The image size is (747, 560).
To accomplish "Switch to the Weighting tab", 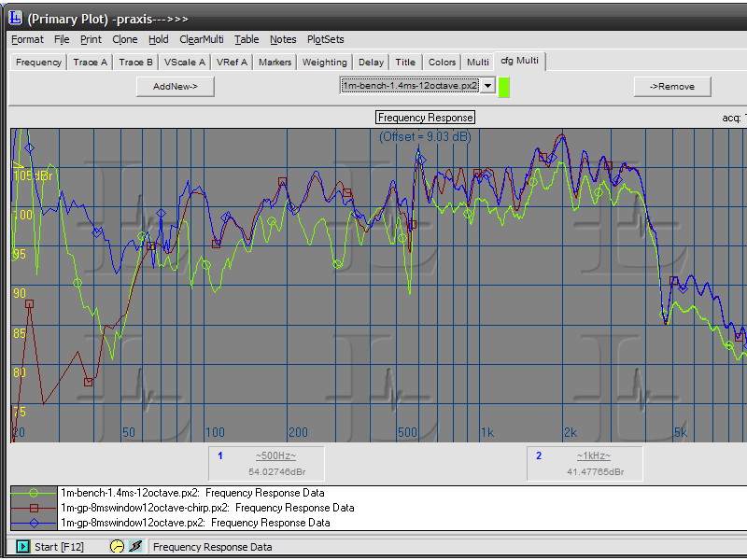I will tap(324, 63).
